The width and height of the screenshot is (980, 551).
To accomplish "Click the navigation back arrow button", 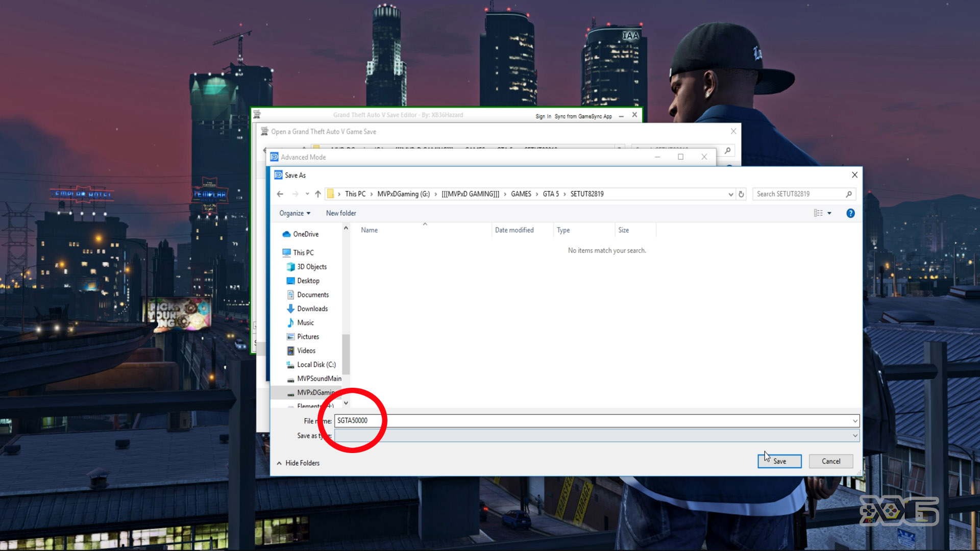I will tap(281, 194).
